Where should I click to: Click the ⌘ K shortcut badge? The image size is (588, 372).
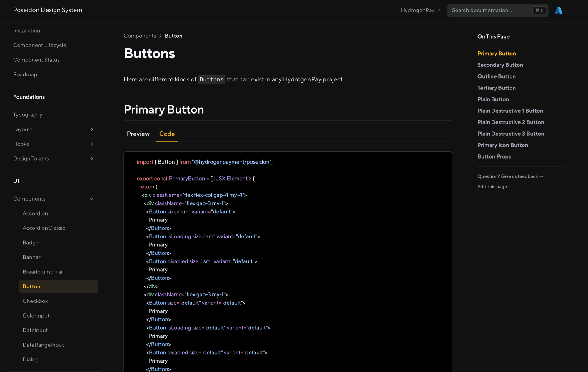[x=539, y=10]
